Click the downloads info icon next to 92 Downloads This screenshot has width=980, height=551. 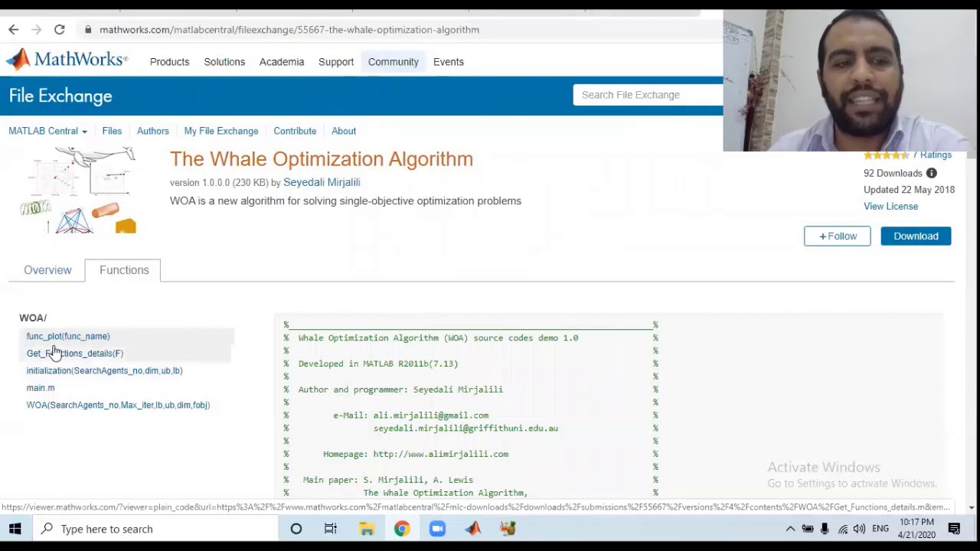(931, 174)
